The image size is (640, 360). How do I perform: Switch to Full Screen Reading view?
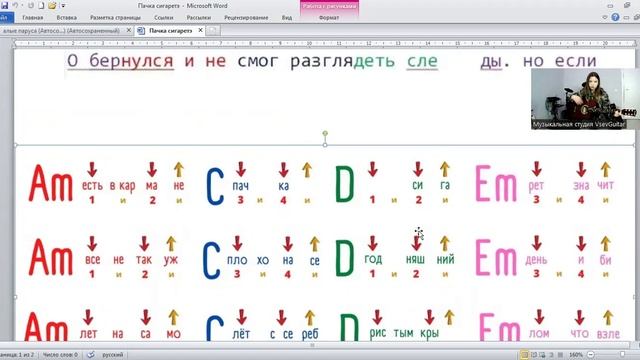(533, 355)
